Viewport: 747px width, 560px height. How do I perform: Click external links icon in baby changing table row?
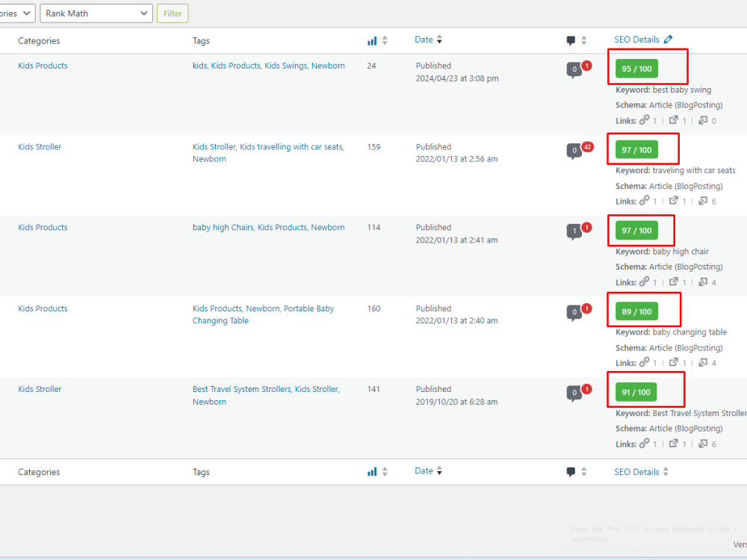[x=674, y=362]
